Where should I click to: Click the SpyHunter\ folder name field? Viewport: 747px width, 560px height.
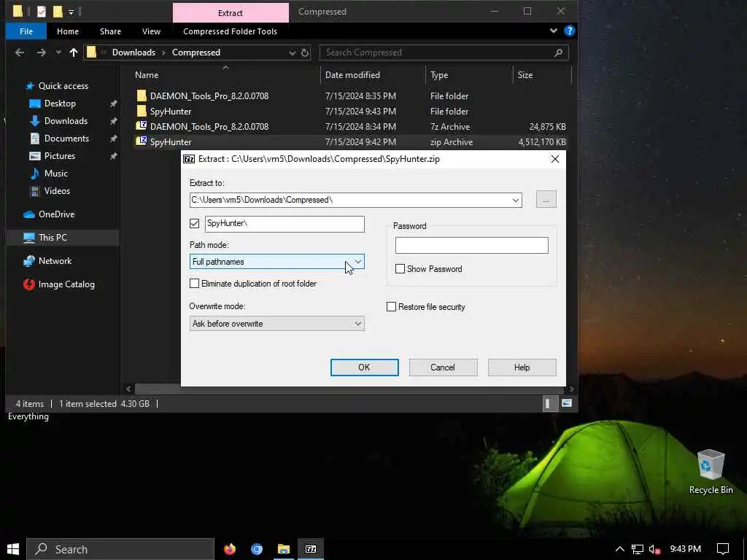click(285, 224)
